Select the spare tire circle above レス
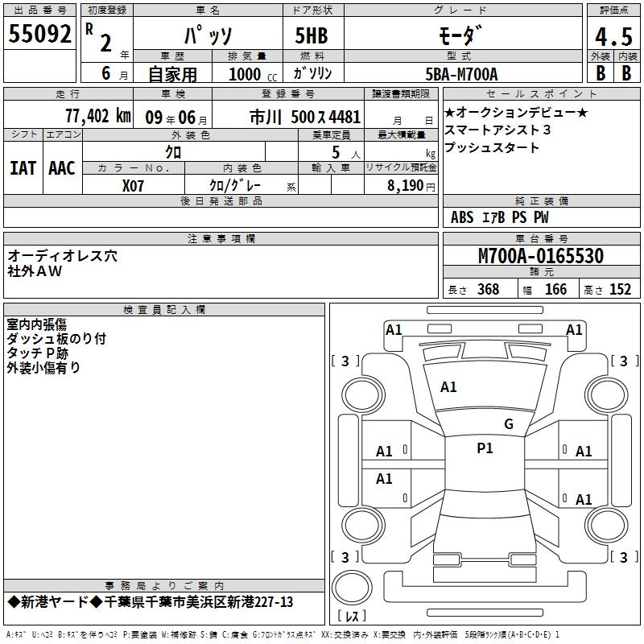This screenshot has height=644, width=644. click(352, 587)
